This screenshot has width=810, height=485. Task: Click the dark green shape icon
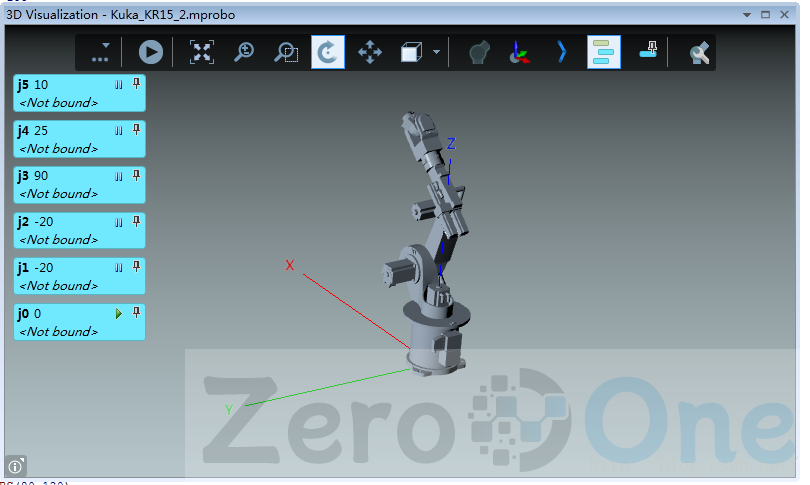tap(479, 52)
